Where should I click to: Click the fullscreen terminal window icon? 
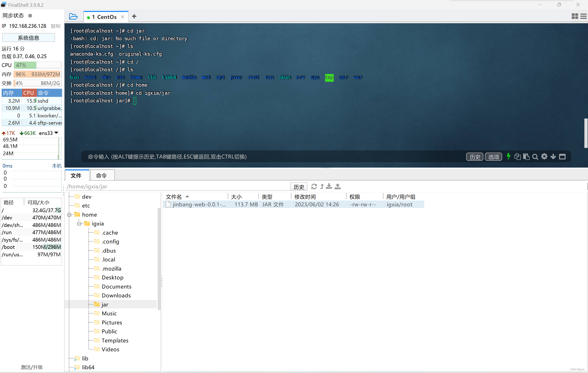click(562, 157)
